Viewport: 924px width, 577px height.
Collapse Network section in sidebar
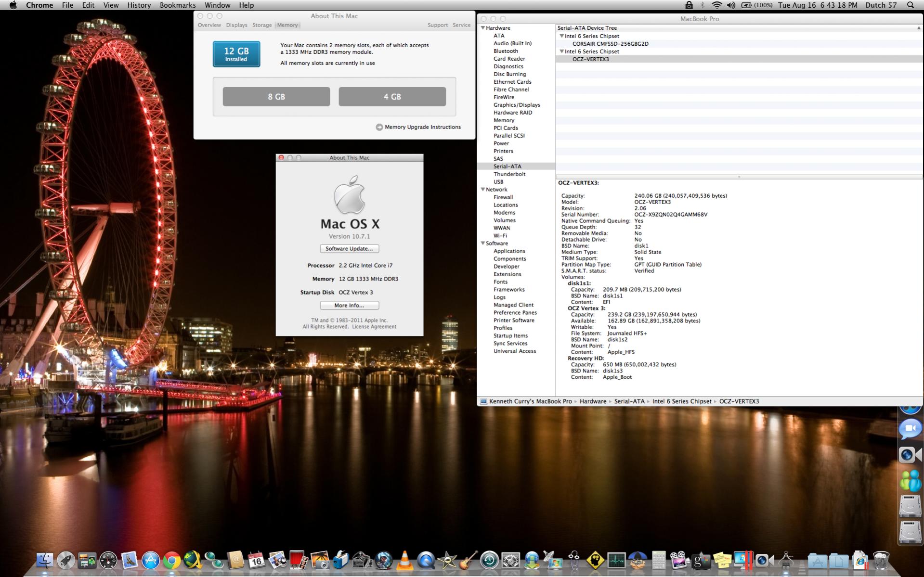coord(483,190)
